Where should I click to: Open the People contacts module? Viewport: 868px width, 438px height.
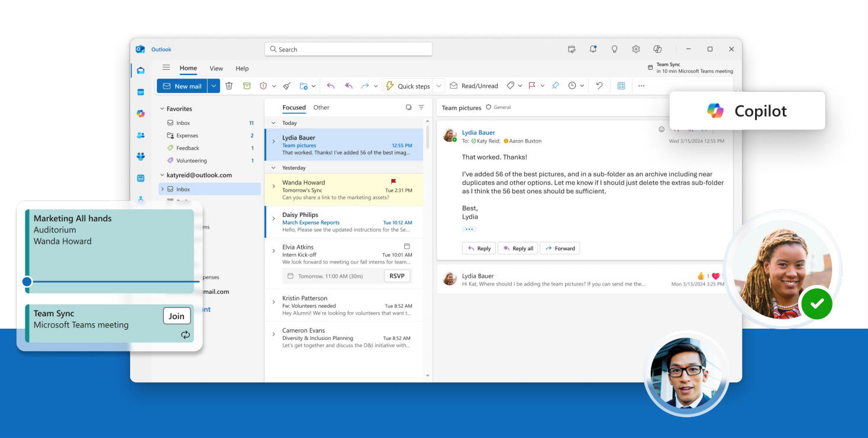pos(140,135)
